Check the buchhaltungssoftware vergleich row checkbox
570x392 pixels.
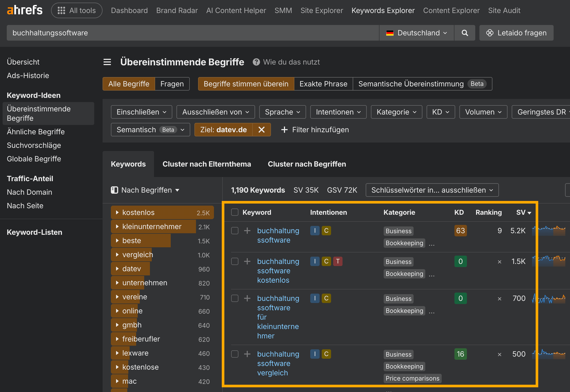click(235, 354)
